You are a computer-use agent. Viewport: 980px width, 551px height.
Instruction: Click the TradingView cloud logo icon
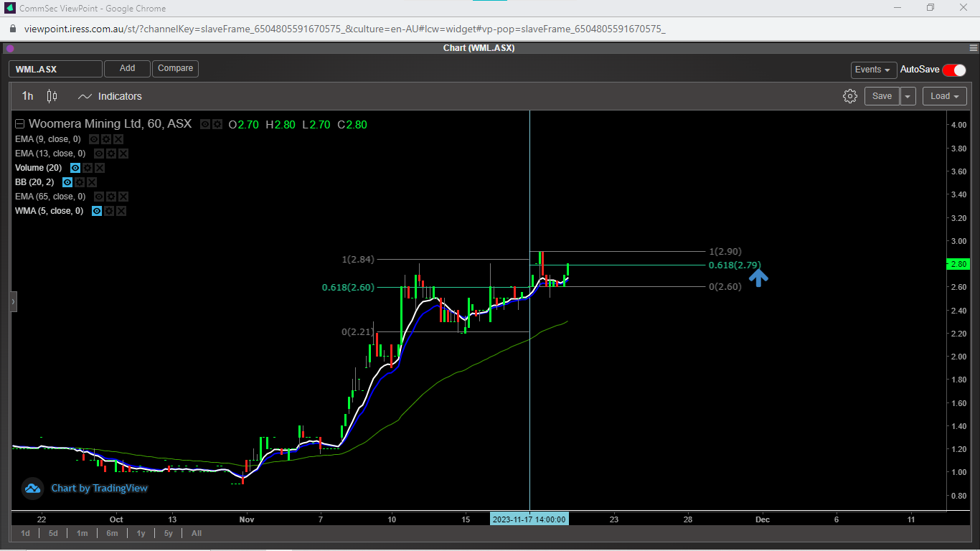(32, 489)
